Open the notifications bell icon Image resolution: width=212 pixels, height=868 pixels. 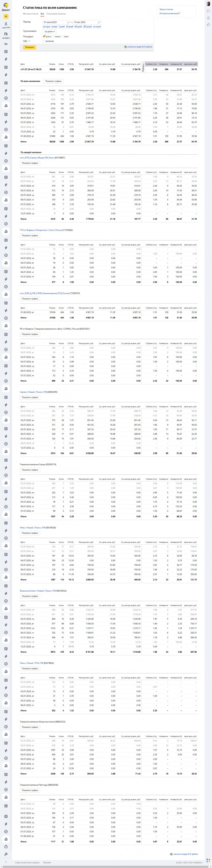pyautogui.click(x=208, y=18)
